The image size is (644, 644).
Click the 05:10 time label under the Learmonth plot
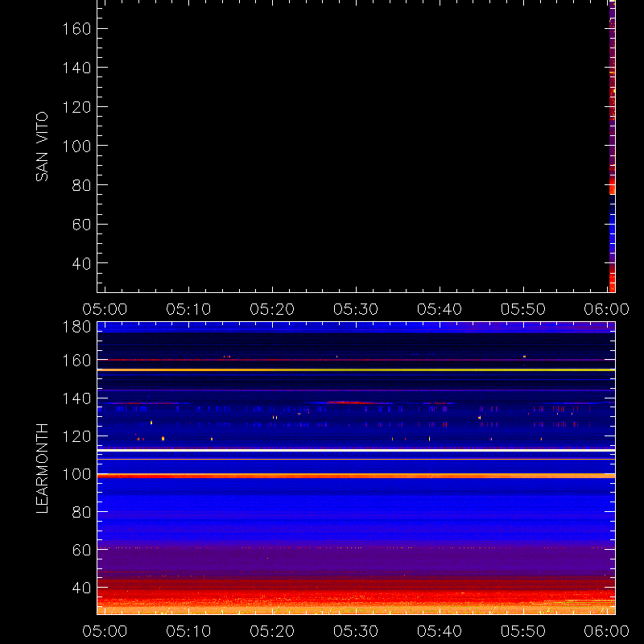point(188,631)
